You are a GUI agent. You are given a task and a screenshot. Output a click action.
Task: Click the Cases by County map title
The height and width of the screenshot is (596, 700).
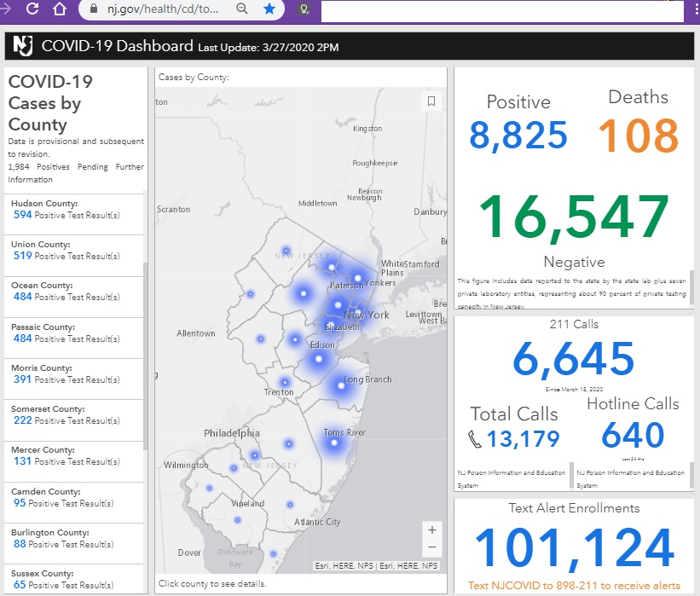(x=194, y=78)
